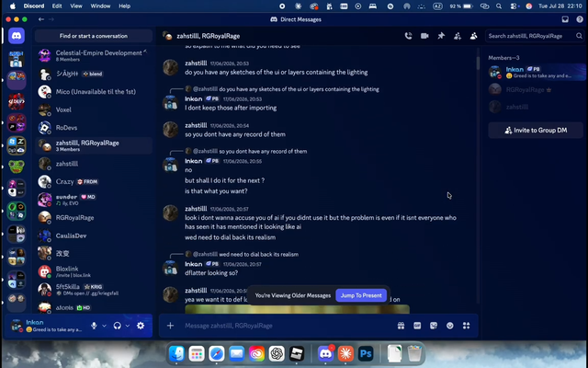Open the View menu
The image size is (588, 368).
point(76,6)
